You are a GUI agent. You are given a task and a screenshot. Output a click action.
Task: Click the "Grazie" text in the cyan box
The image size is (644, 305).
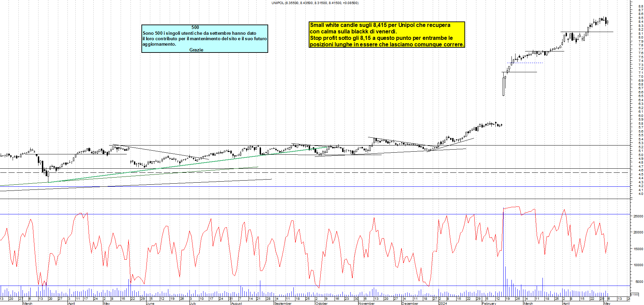[196, 50]
